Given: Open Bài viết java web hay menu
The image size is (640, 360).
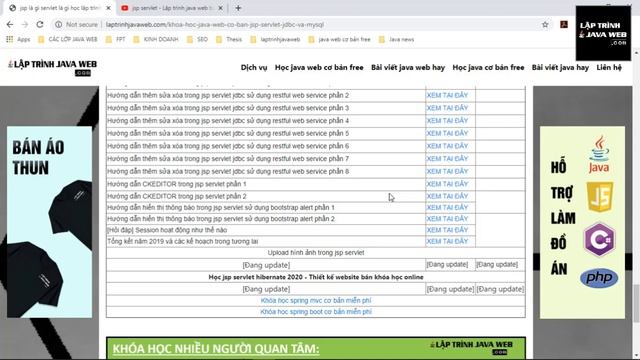Looking at the screenshot, I should [408, 67].
